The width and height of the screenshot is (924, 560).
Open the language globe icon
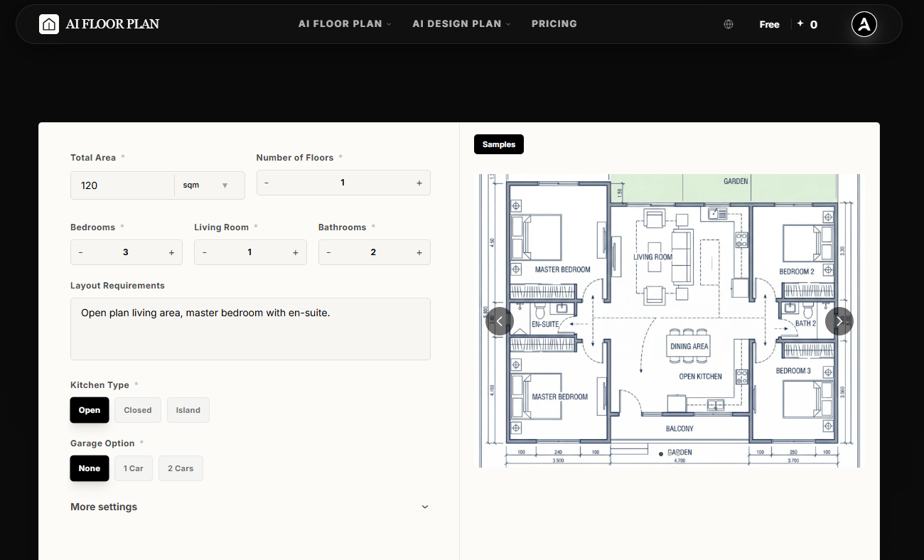point(729,24)
